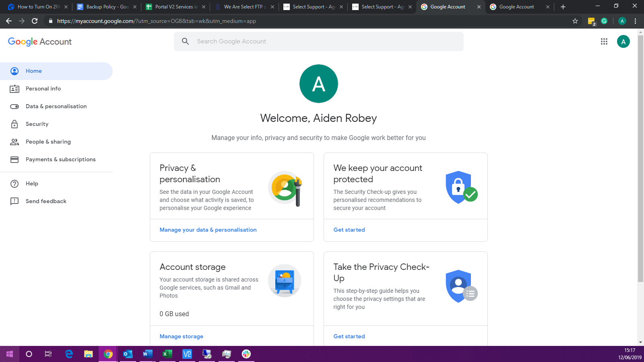The height and width of the screenshot is (362, 644).
Task: Open the Chrome menu (three dots)
Action: click(x=636, y=21)
